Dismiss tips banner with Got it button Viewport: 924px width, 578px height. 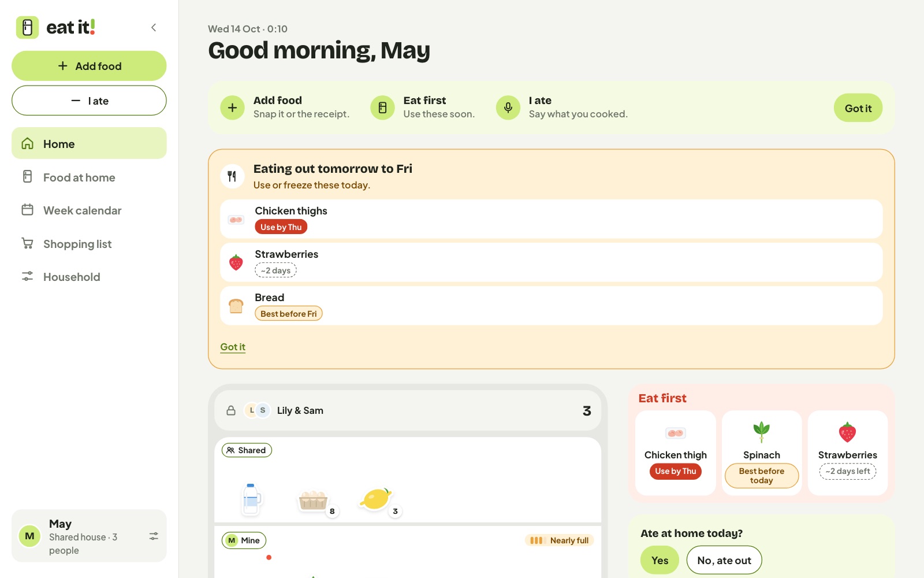(x=858, y=108)
